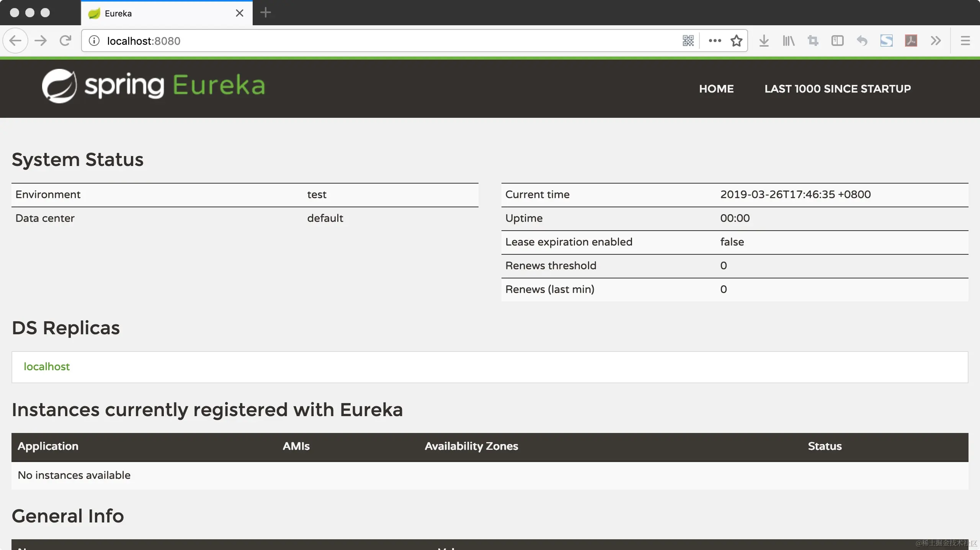Click the browser back arrow button

15,41
